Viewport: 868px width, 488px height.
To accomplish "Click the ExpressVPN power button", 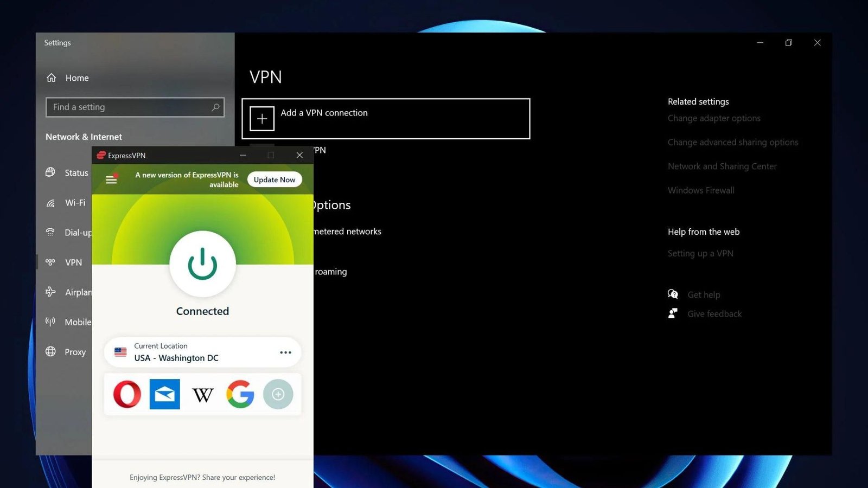I will coord(202,264).
